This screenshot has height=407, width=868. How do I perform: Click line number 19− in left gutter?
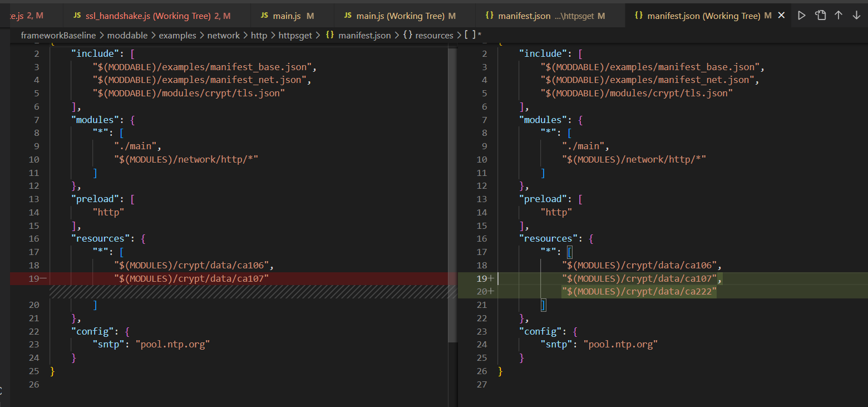coord(37,278)
